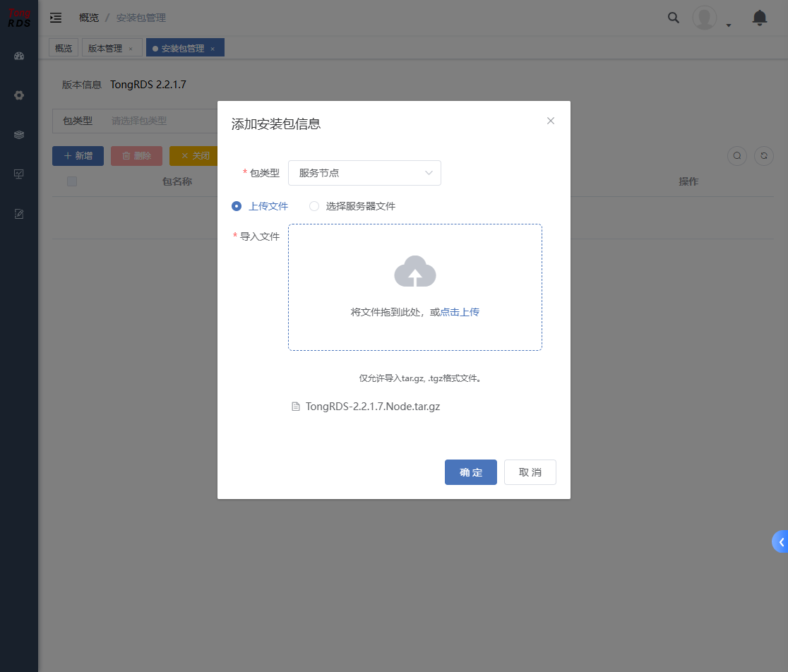Image resolution: width=788 pixels, height=672 pixels.
Task: Select the 上传文件 radio option
Action: click(260, 206)
